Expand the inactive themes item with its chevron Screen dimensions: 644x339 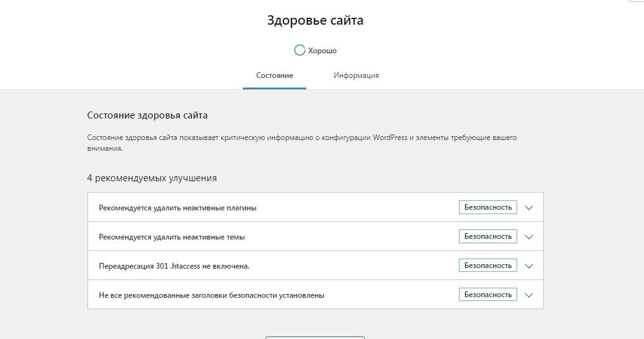pos(530,236)
